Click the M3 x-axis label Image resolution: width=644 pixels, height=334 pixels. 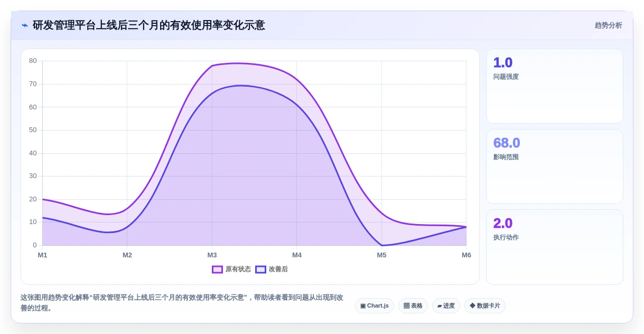pyautogui.click(x=212, y=255)
